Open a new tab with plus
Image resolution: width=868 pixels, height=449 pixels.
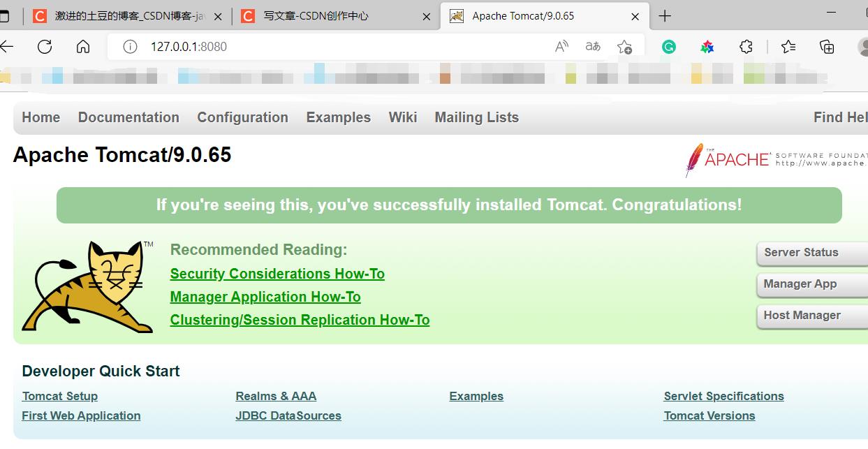(x=665, y=16)
